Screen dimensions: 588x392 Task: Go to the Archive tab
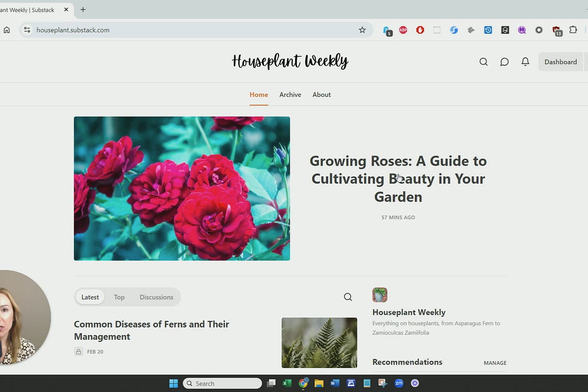coord(290,95)
